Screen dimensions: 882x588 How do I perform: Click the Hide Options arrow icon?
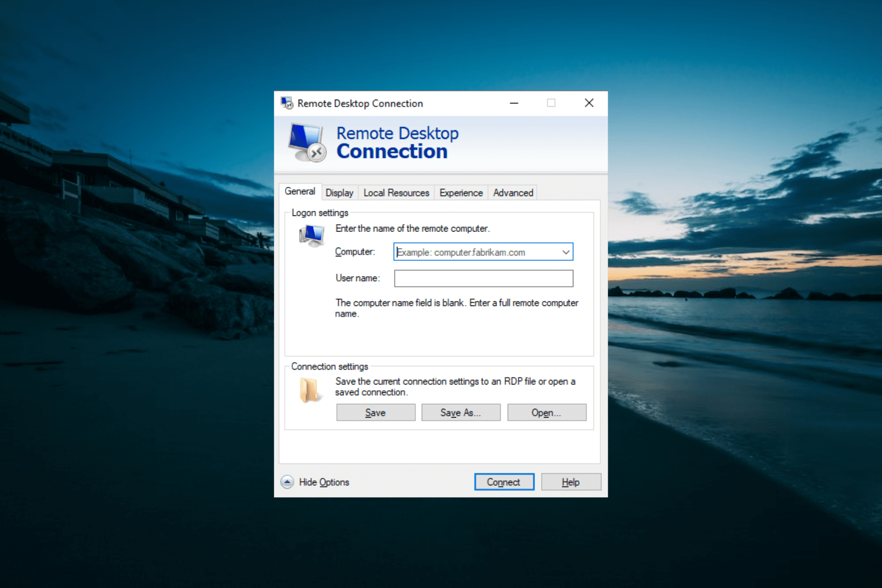(287, 482)
